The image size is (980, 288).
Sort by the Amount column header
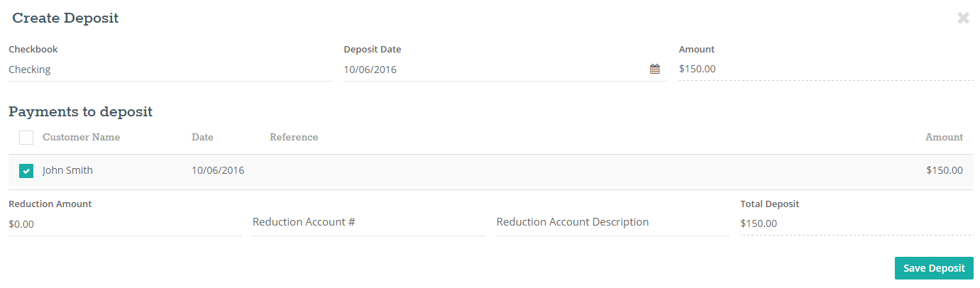pyautogui.click(x=944, y=137)
